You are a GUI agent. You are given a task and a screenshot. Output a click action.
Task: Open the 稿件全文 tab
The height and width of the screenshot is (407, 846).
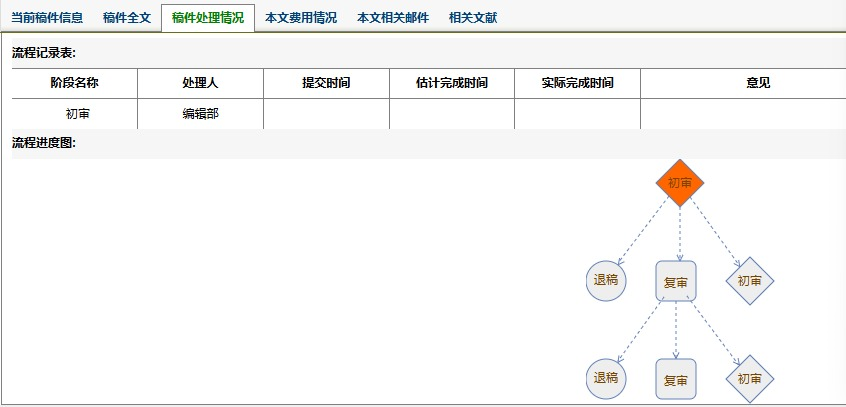coord(127,18)
